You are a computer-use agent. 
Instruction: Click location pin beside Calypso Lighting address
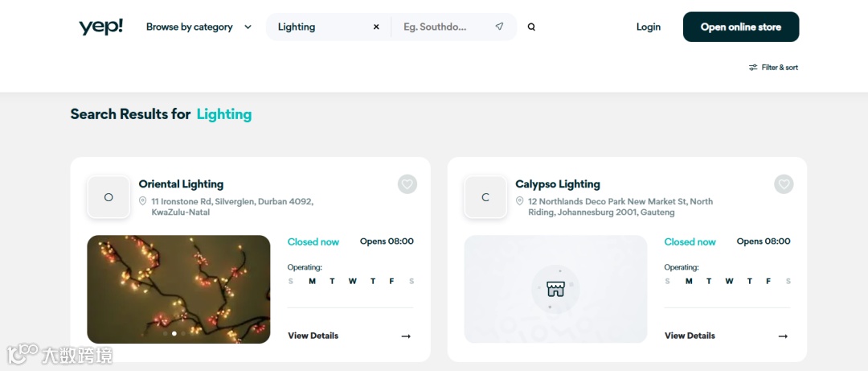click(520, 201)
